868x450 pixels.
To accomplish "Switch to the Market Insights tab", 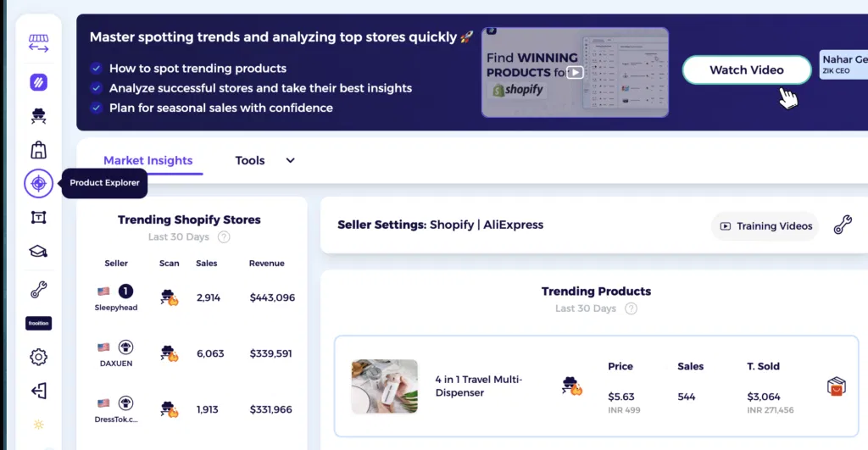I will pyautogui.click(x=147, y=160).
